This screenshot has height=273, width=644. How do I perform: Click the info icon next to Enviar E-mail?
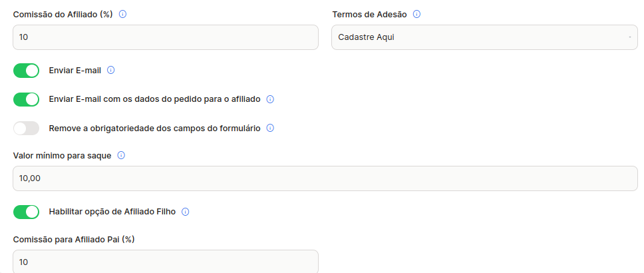(110, 71)
